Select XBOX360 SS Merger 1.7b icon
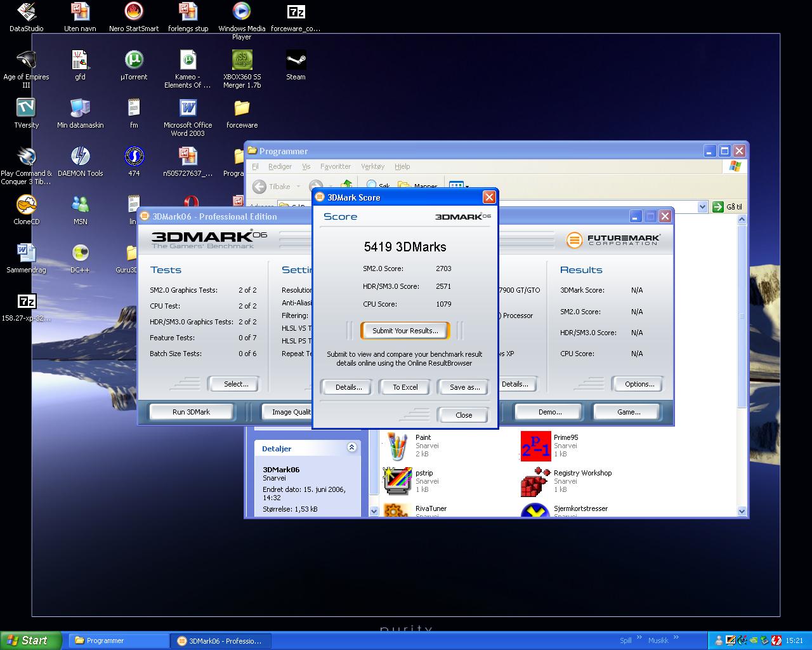812x650 pixels. [242, 70]
